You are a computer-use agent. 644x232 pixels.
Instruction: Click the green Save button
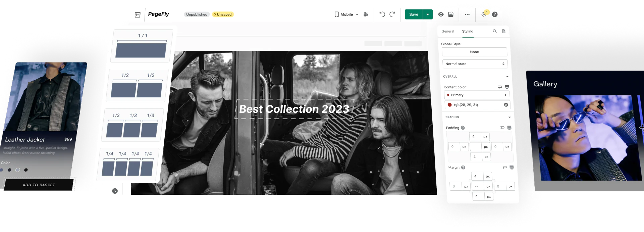tap(414, 14)
